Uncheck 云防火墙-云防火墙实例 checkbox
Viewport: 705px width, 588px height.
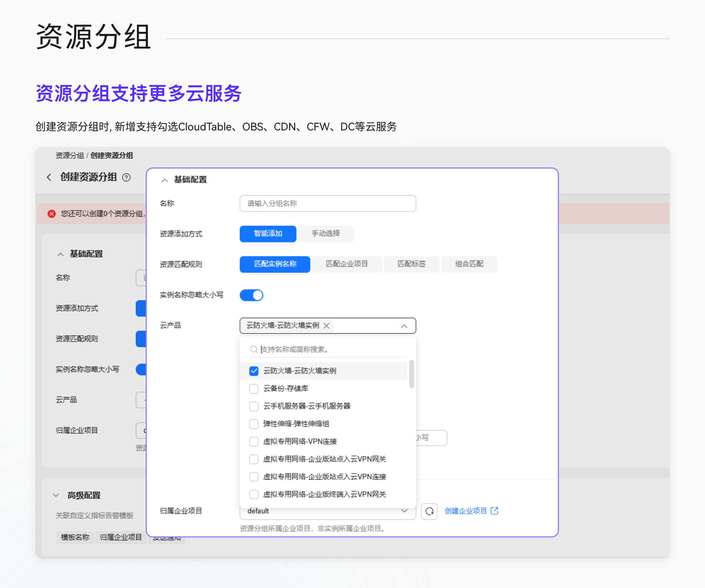254,371
